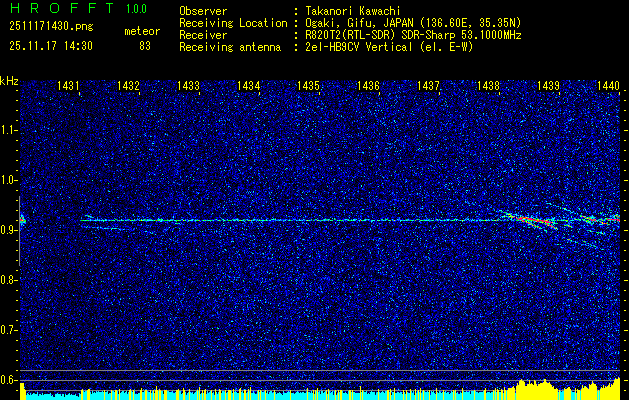
Task: Click the 1431 time axis label
Action: [x=68, y=86]
